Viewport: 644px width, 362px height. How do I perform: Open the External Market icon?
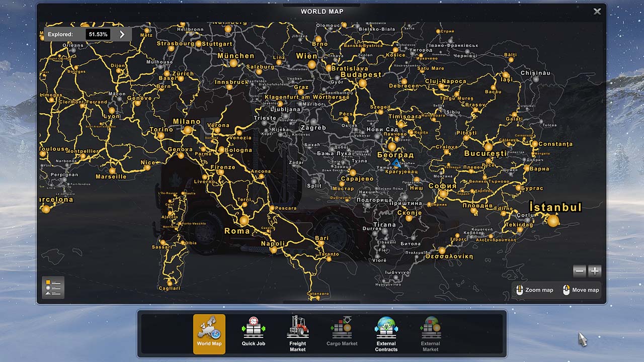click(430, 334)
